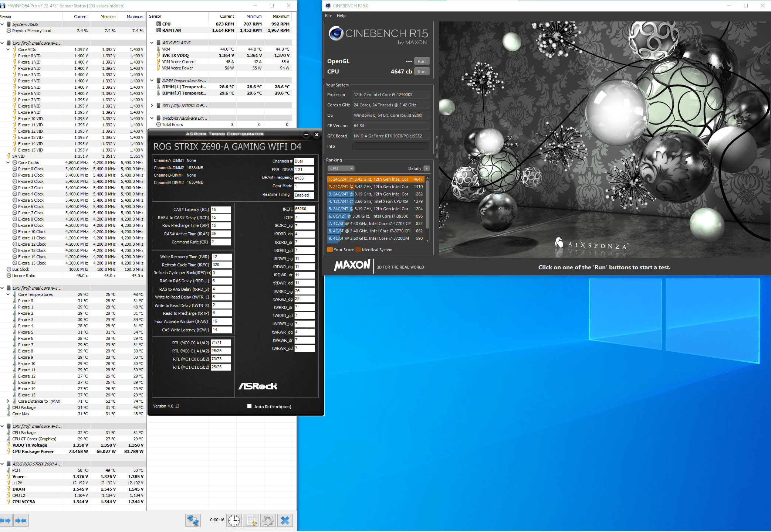The image size is (771, 532).
Task: Open HWiNFO sensor settings gear icon
Action: [x=268, y=521]
